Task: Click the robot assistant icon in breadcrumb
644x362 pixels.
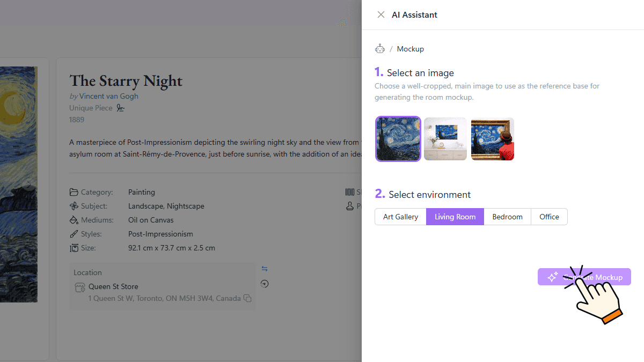Action: point(380,49)
